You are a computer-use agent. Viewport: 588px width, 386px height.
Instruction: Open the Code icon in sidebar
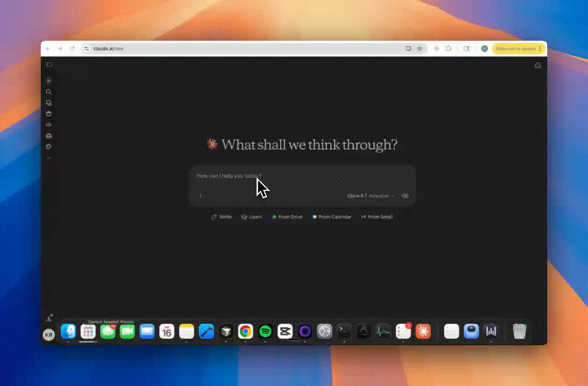tap(49, 125)
